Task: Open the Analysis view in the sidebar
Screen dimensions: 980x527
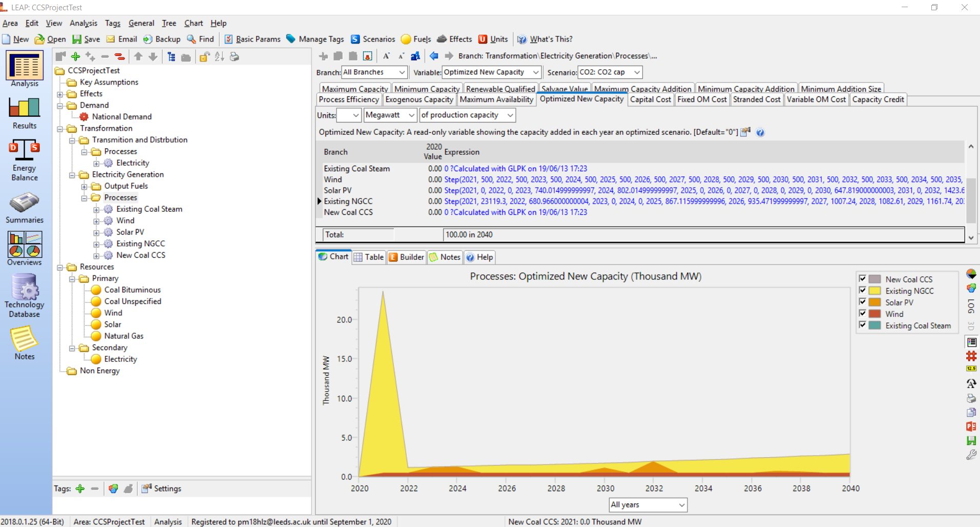Action: click(x=25, y=70)
